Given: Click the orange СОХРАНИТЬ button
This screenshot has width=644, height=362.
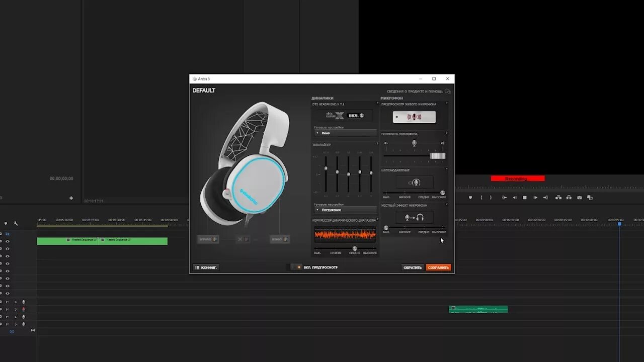Looking at the screenshot, I should [438, 267].
